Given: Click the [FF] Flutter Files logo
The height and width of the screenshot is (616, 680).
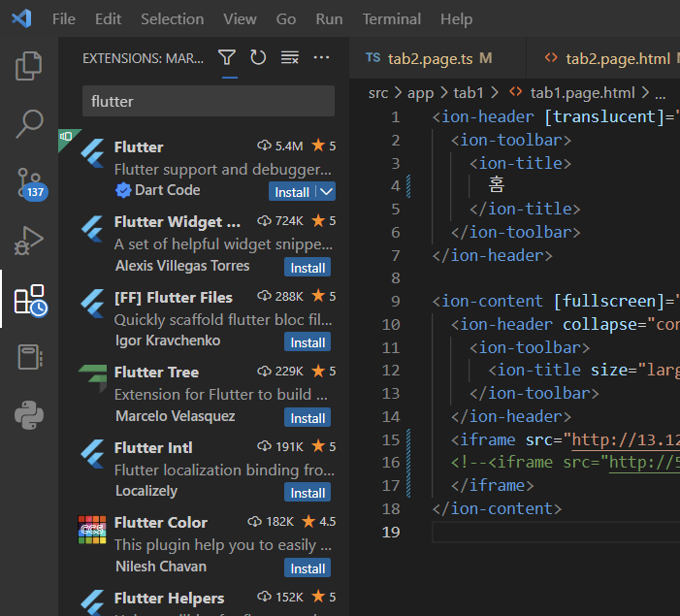Looking at the screenshot, I should pyautogui.click(x=92, y=304).
